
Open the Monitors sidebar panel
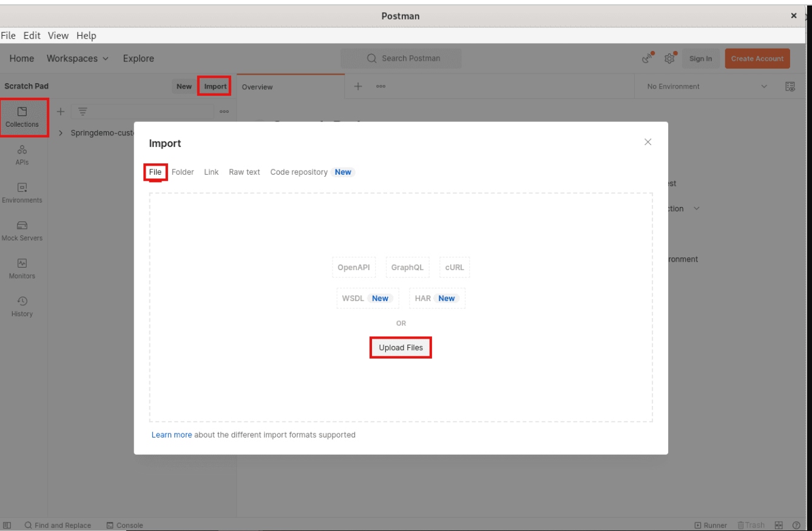coord(22,269)
